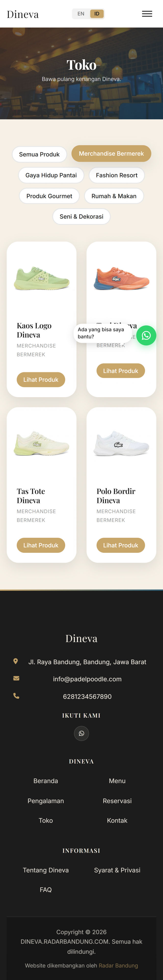This screenshot has width=163, height=980.
Task: Filter by Gaya Hidup Pantai
Action: [51, 175]
